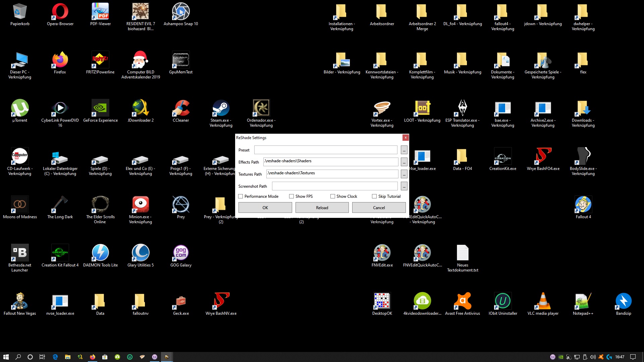This screenshot has width=644, height=362.
Task: Open the Notepad++ desktop icon
Action: pos(583,301)
